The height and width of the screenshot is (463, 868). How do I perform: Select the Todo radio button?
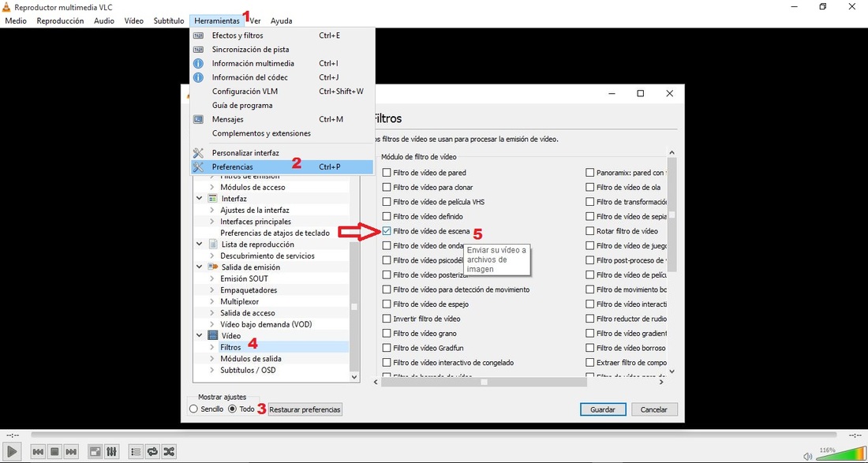pos(233,409)
